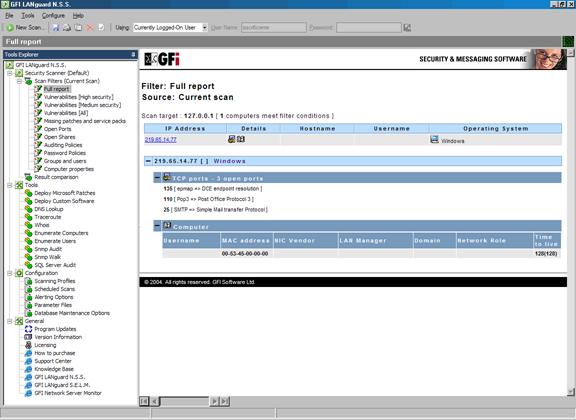This screenshot has height=420, width=576.
Task: Click SQL Server Audit icon
Action: point(28,265)
